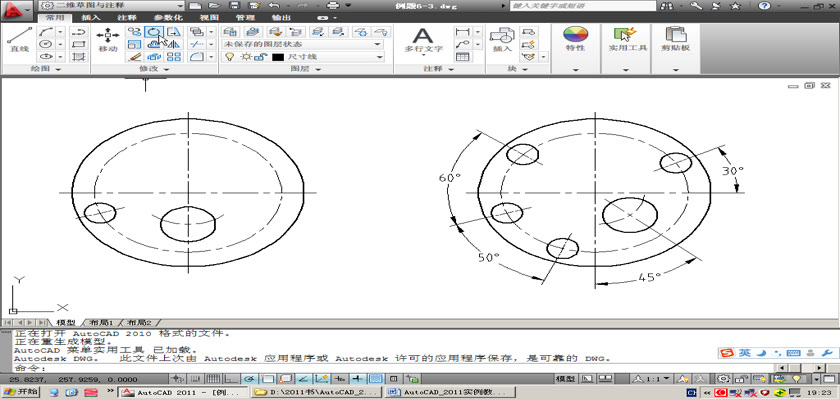This screenshot has height=400, width=840.
Task: Open the 剪贴板 clipboard panel
Action: coord(677,38)
